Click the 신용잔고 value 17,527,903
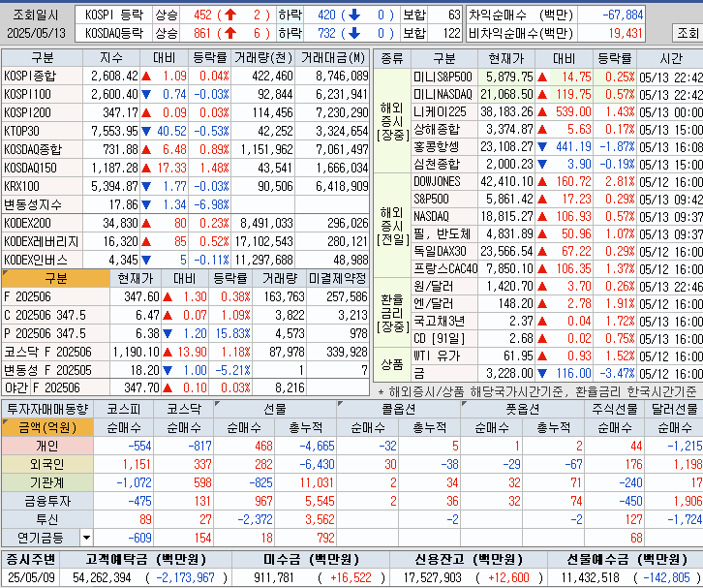 click(432, 577)
